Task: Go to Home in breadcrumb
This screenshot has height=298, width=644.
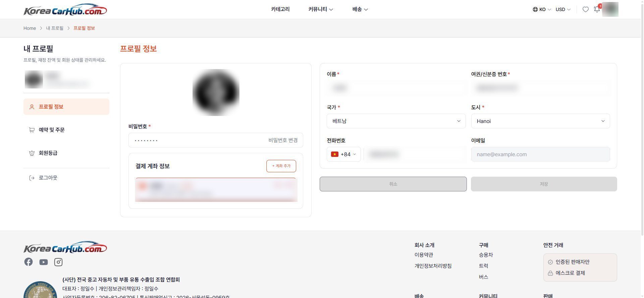Action: pyautogui.click(x=30, y=28)
